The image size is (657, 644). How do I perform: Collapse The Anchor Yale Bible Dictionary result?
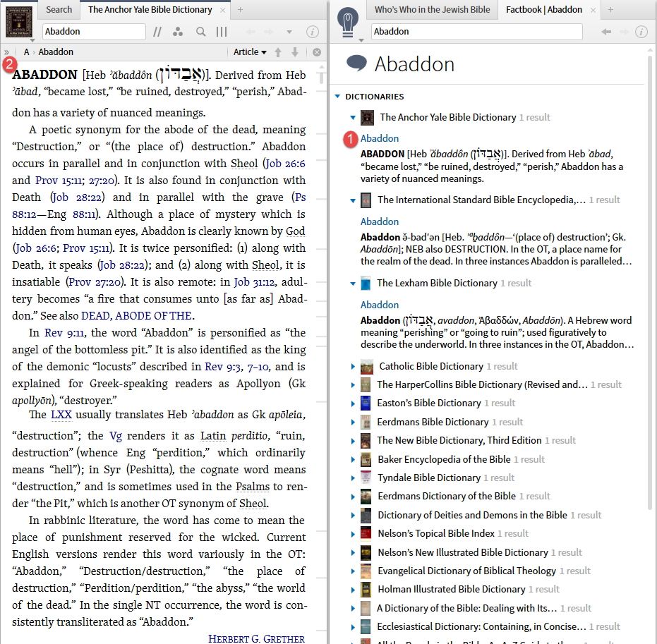pos(353,118)
